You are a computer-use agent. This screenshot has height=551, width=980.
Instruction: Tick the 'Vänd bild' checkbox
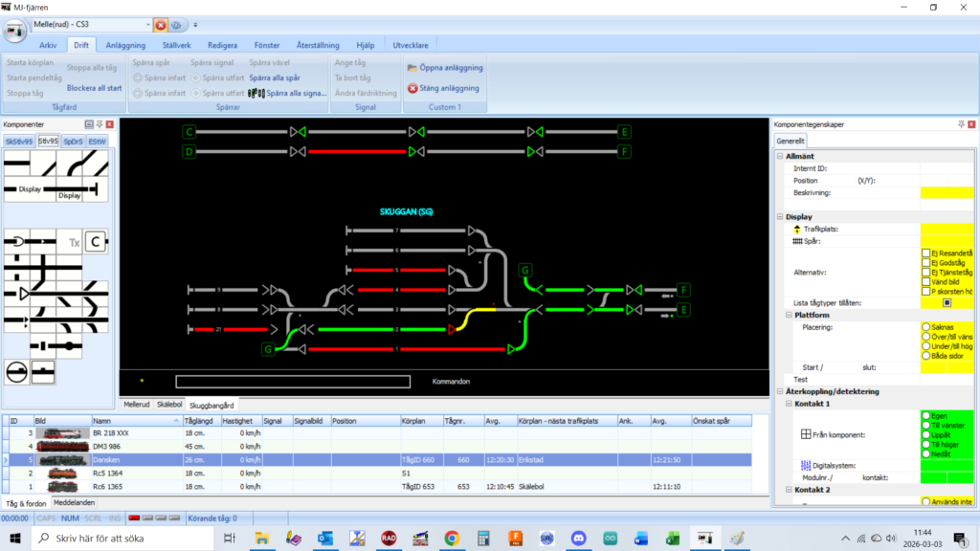pos(926,282)
